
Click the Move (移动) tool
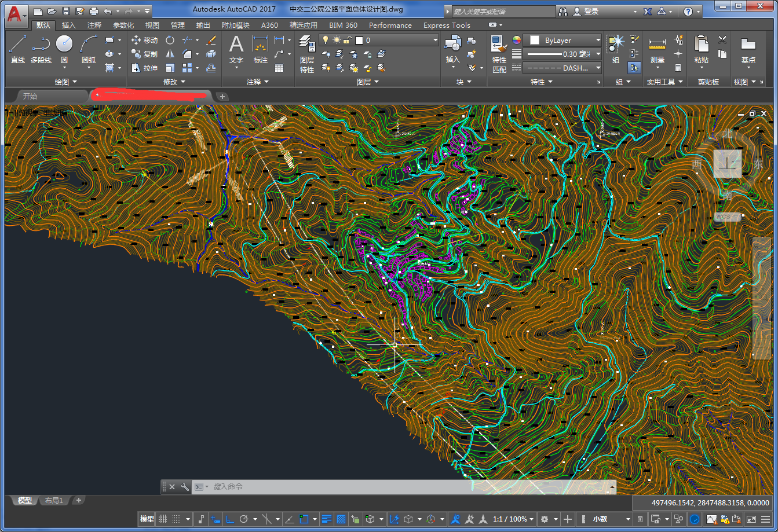click(x=145, y=40)
